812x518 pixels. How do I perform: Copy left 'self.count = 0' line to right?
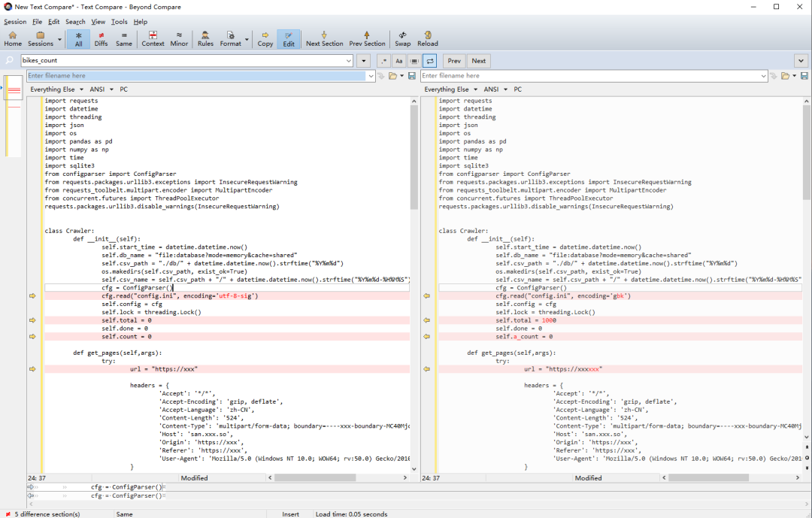pyautogui.click(x=32, y=337)
